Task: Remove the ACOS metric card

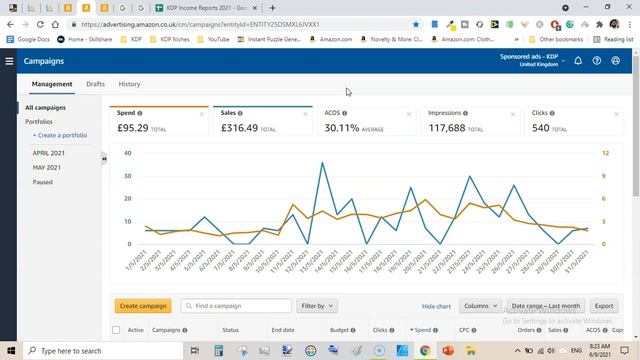Action: (x=409, y=114)
